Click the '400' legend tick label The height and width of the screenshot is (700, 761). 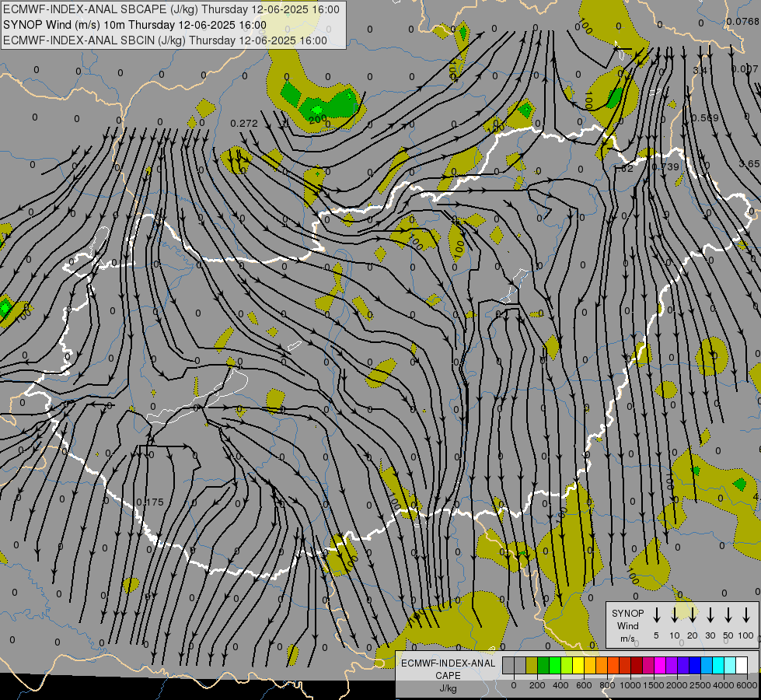point(560,685)
